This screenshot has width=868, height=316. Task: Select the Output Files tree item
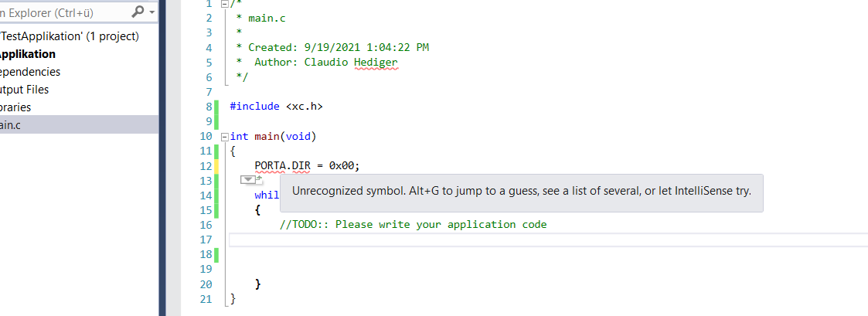(25, 90)
